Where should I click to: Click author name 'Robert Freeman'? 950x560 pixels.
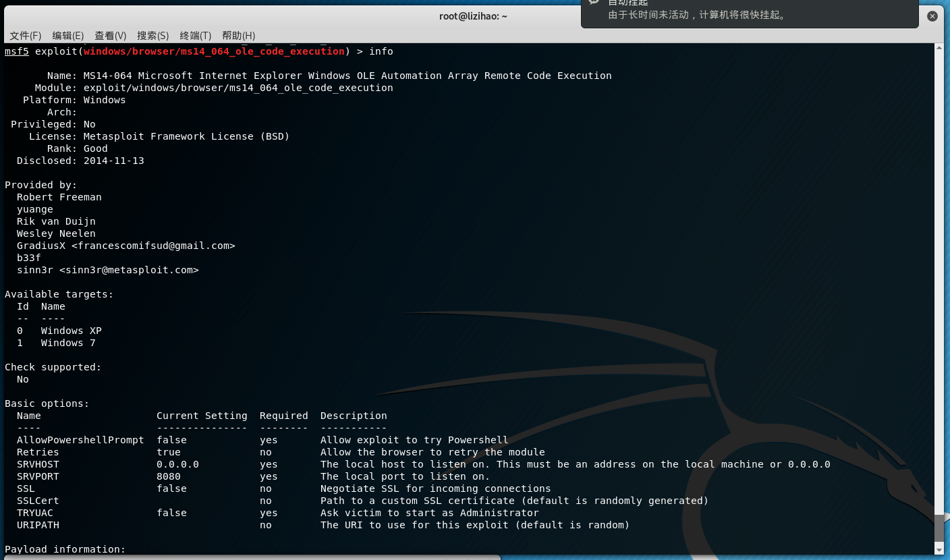(59, 197)
